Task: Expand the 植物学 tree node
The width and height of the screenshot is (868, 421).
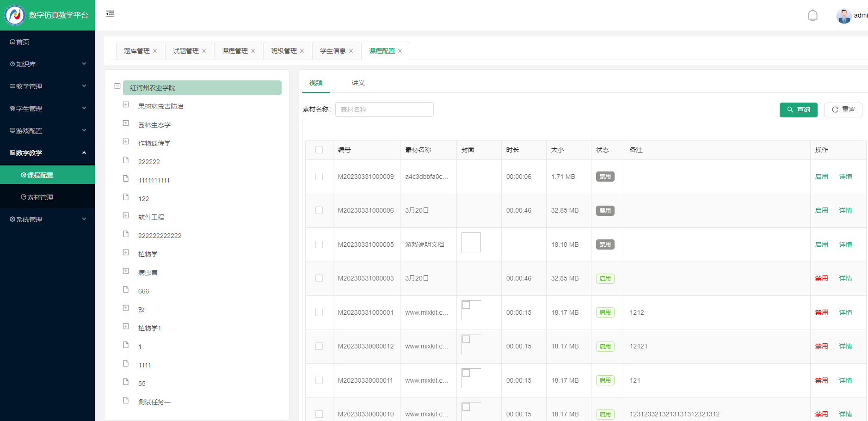Action: click(x=126, y=252)
